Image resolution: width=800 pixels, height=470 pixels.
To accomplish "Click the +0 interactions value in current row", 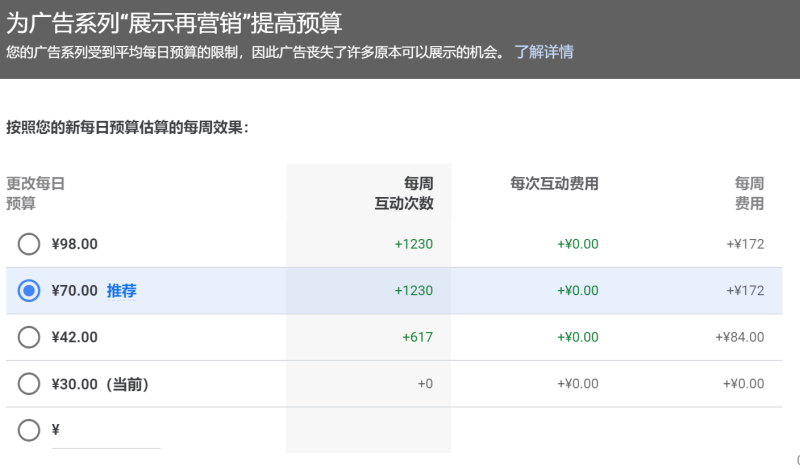I will [x=425, y=384].
